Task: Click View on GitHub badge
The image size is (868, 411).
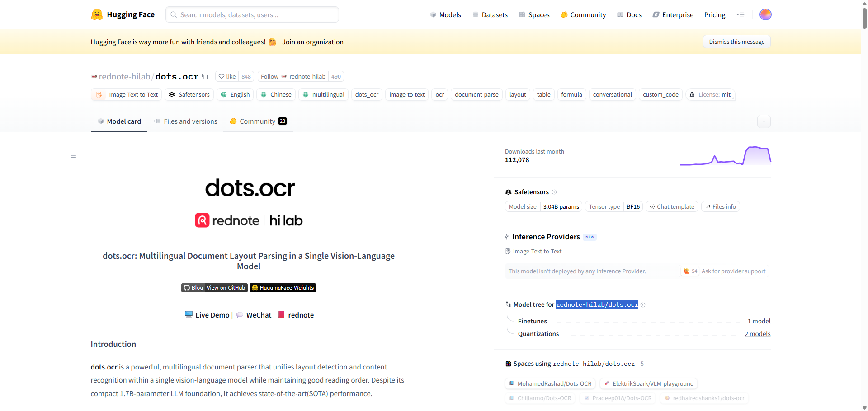Action: tap(226, 288)
